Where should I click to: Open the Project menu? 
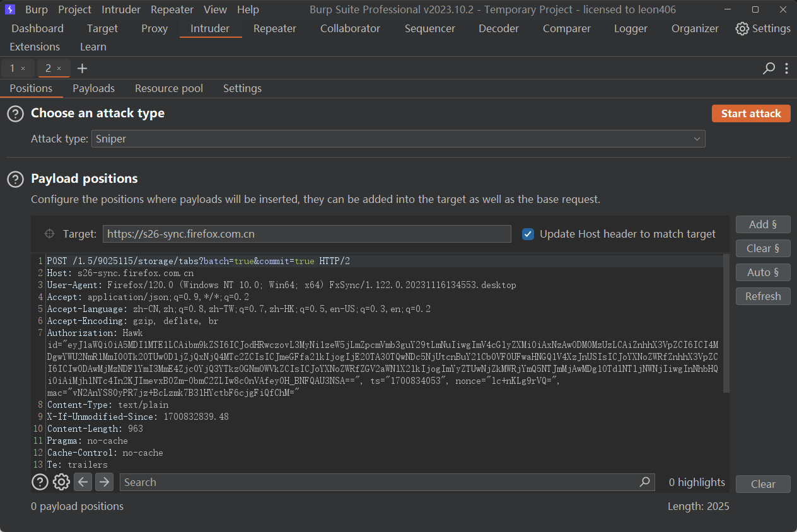click(x=74, y=9)
